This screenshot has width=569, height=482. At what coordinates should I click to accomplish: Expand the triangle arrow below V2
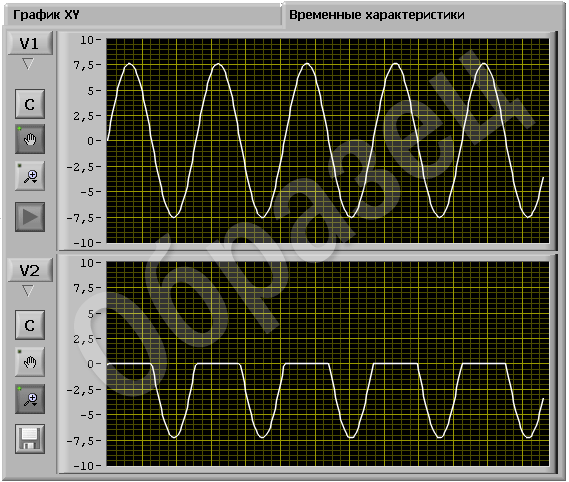pyautogui.click(x=28, y=291)
